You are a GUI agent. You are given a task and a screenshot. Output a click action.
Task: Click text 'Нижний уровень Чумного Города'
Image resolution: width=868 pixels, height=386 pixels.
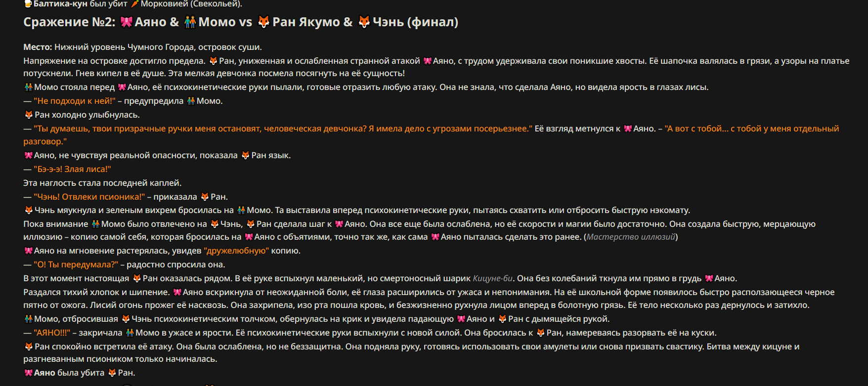[124, 47]
